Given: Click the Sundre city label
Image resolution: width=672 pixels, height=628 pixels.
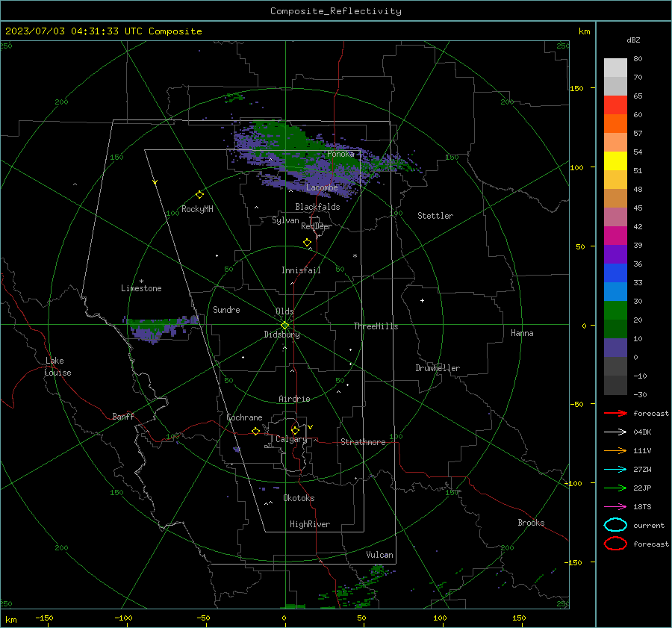Looking at the screenshot, I should pos(226,309).
